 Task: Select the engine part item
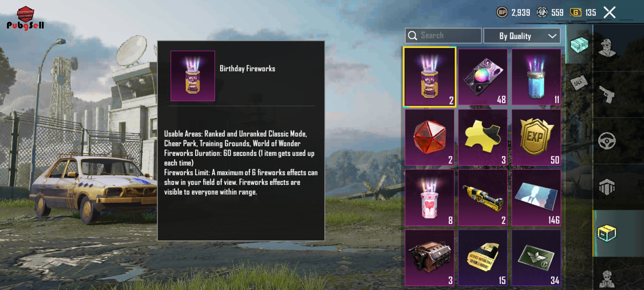[430, 258]
